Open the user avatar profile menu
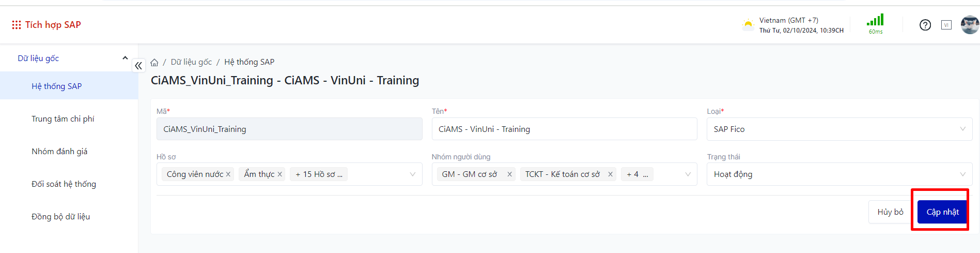Image resolution: width=980 pixels, height=253 pixels. (969, 25)
